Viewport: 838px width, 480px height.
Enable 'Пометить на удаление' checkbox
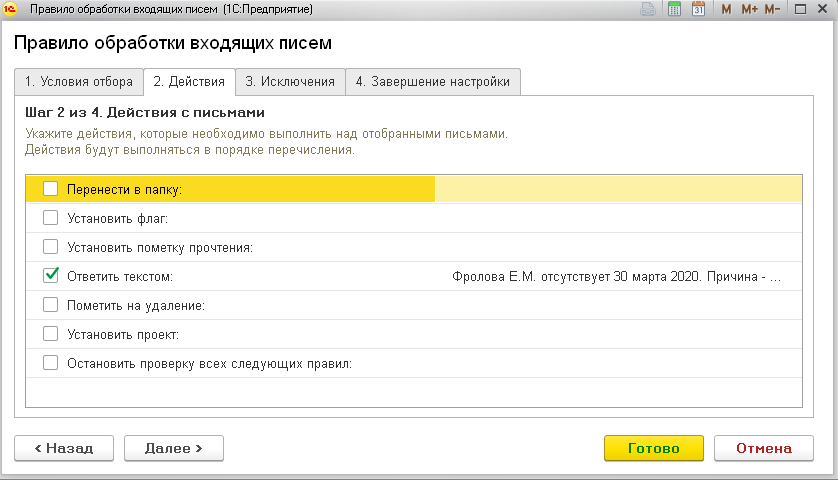51,305
